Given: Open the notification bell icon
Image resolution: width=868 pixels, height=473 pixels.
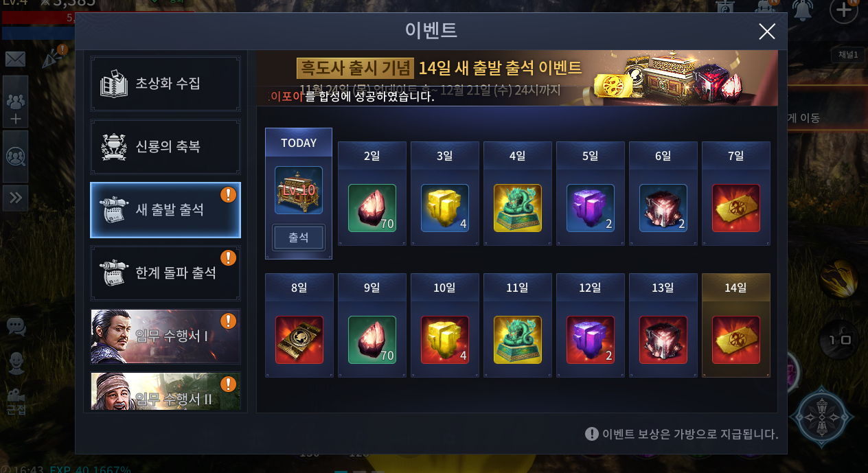Looking at the screenshot, I should tap(801, 11).
